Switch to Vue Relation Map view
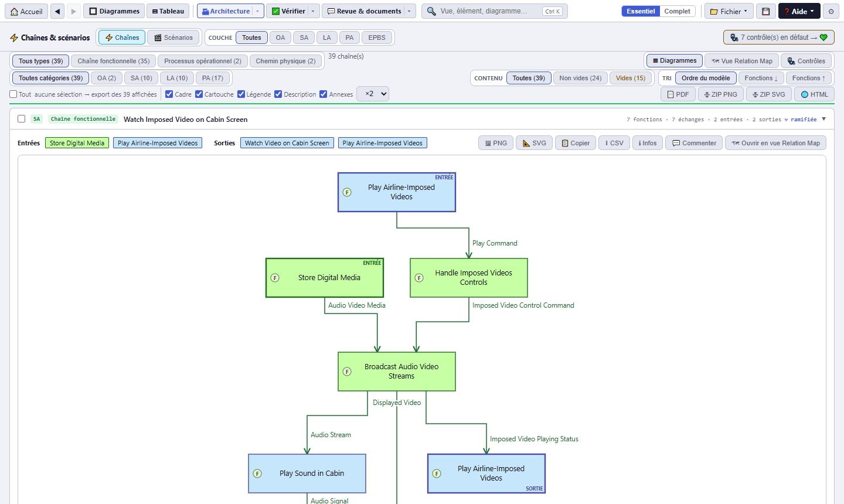Screen dimensions: 844x504 click(x=741, y=61)
